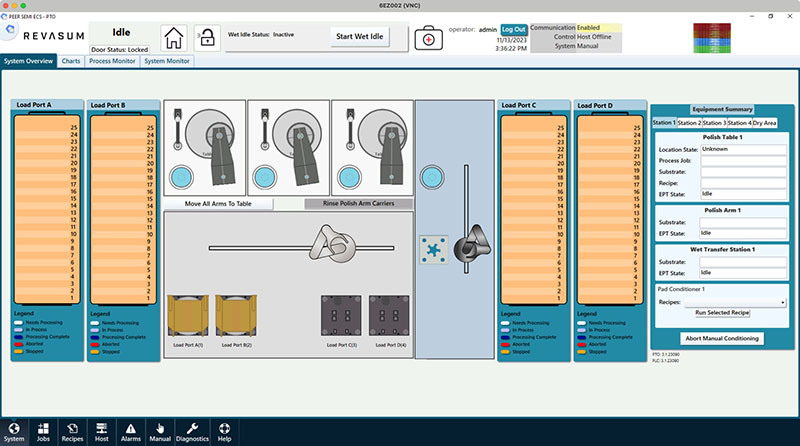Open Manual mode from bottom bar
The image size is (800, 446).
(160, 432)
